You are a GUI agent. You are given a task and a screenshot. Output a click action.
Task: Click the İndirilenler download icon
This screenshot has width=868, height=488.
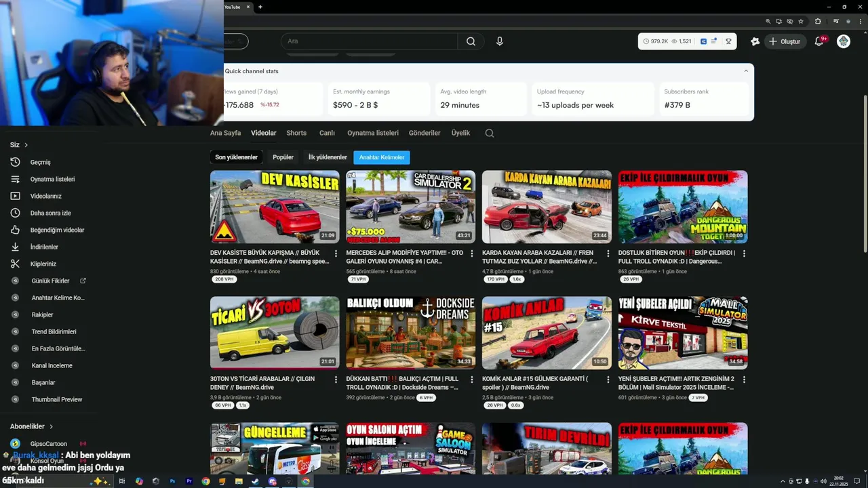(15, 247)
